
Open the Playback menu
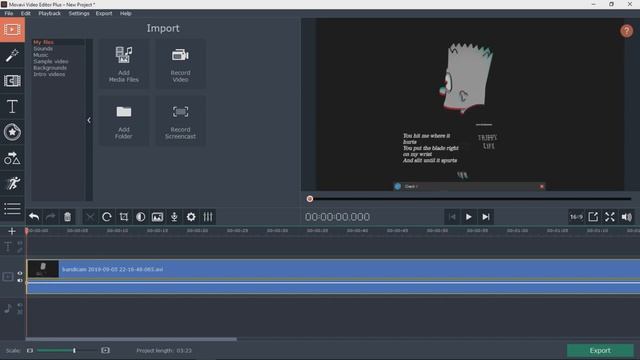pos(49,13)
